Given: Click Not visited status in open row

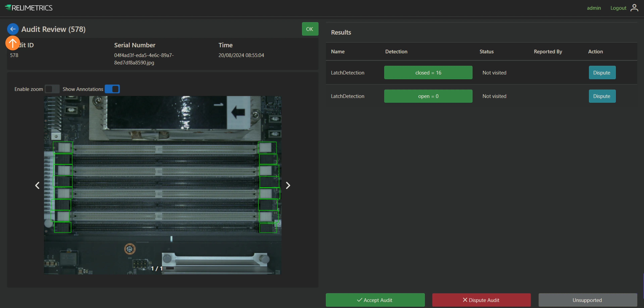Looking at the screenshot, I should (x=494, y=96).
